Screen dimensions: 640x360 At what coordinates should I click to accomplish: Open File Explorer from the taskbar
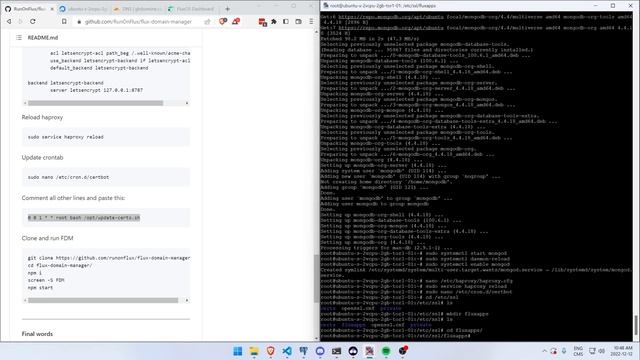click(x=254, y=351)
